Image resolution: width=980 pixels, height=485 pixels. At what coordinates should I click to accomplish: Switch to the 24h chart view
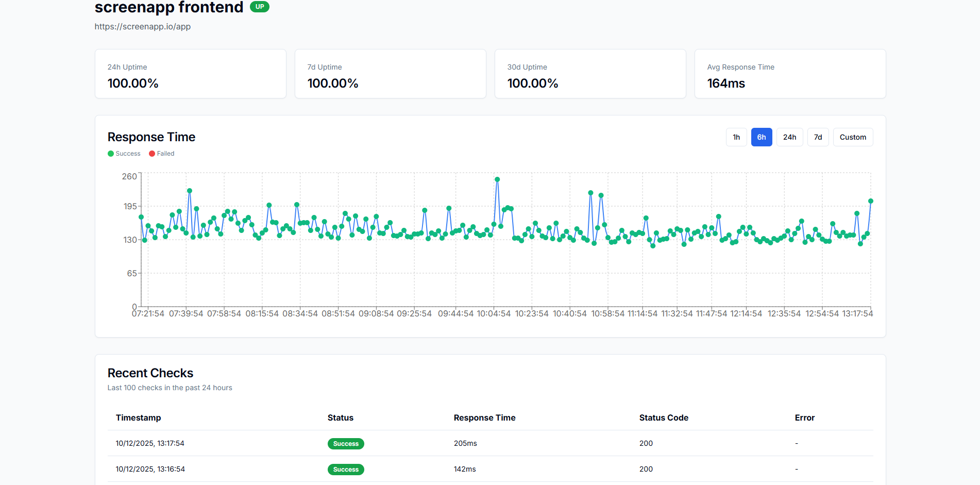pos(789,137)
